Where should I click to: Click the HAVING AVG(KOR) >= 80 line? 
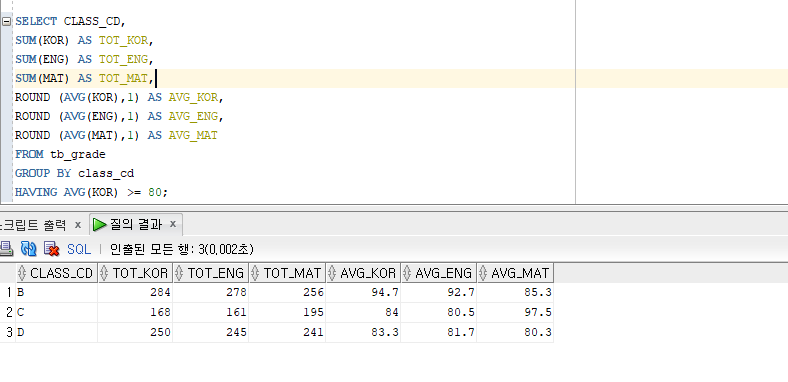[91, 193]
